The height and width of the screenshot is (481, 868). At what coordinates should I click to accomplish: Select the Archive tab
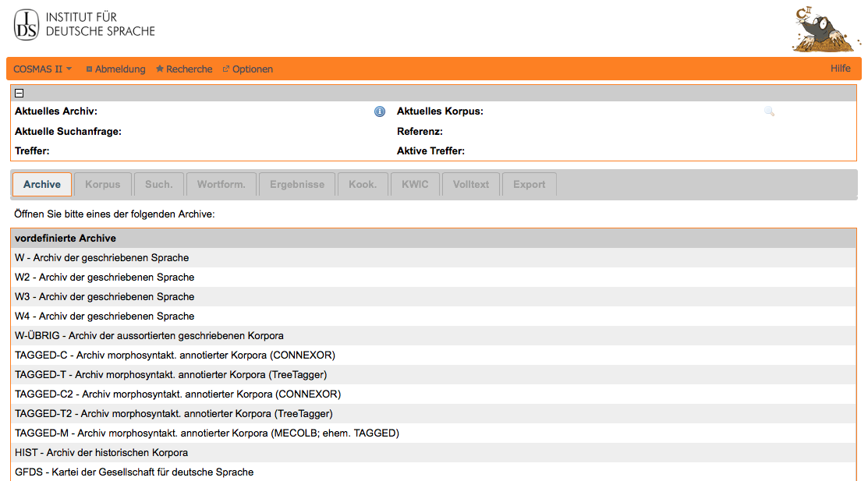tap(42, 184)
